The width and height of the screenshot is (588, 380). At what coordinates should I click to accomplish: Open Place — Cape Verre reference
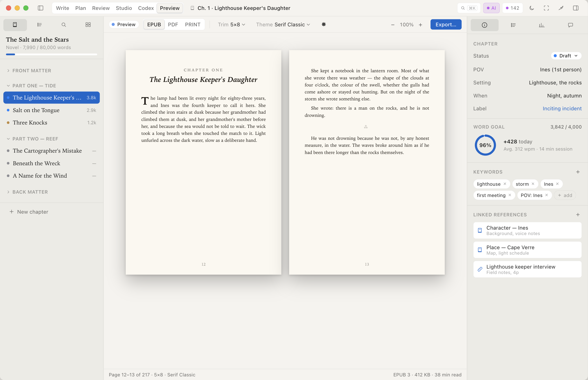tap(527, 250)
